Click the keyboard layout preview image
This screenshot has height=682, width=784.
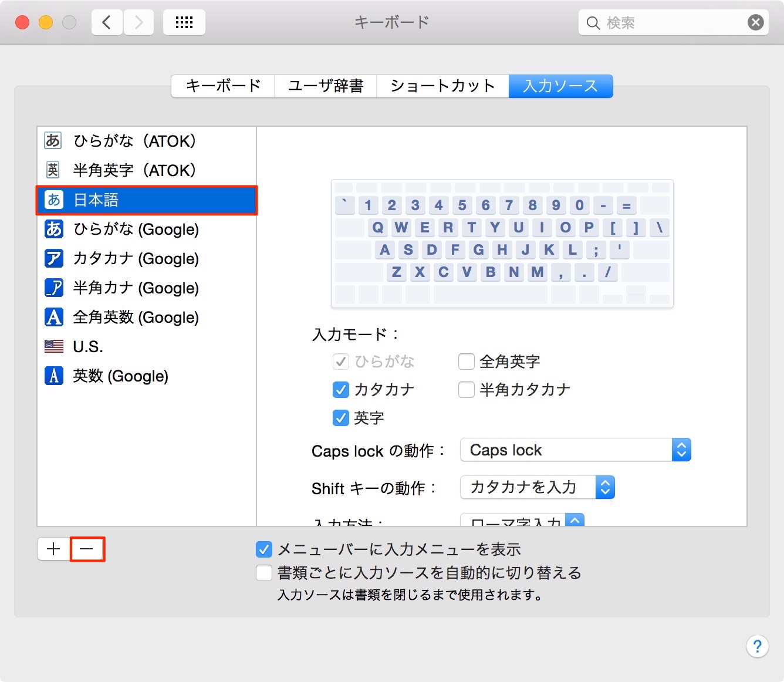pos(502,244)
